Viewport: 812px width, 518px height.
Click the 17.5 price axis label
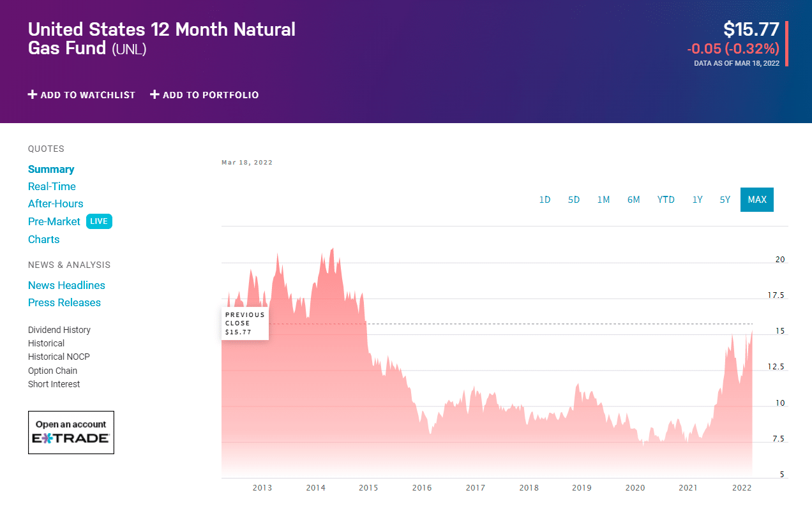coord(776,295)
